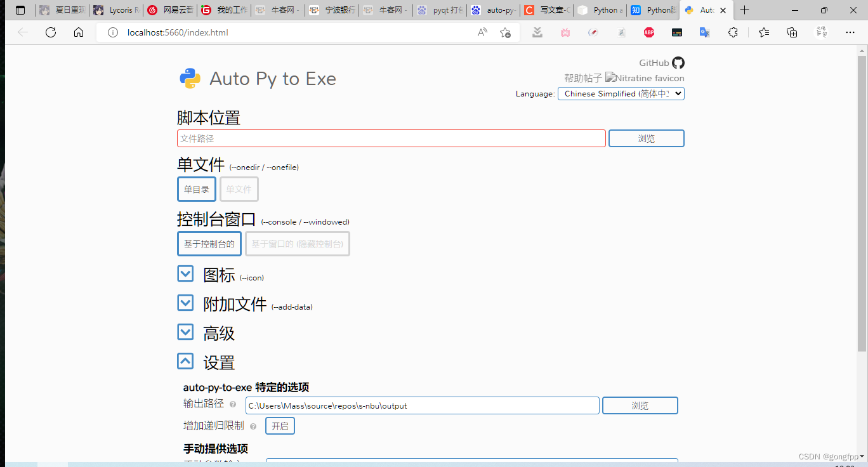Click the 脚本位置 heading
Screen dimensions: 868x467
(x=209, y=118)
